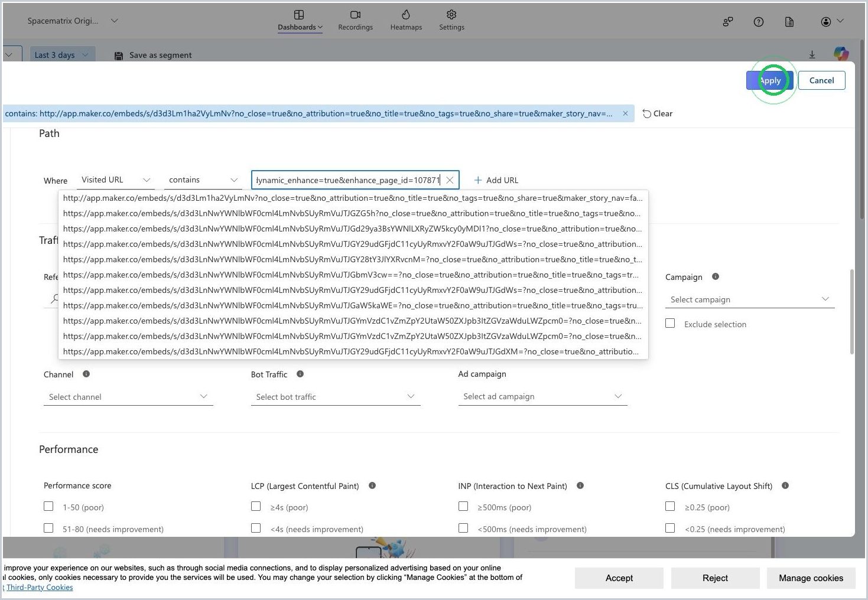Click the Heatmaps flame icon

tap(406, 14)
